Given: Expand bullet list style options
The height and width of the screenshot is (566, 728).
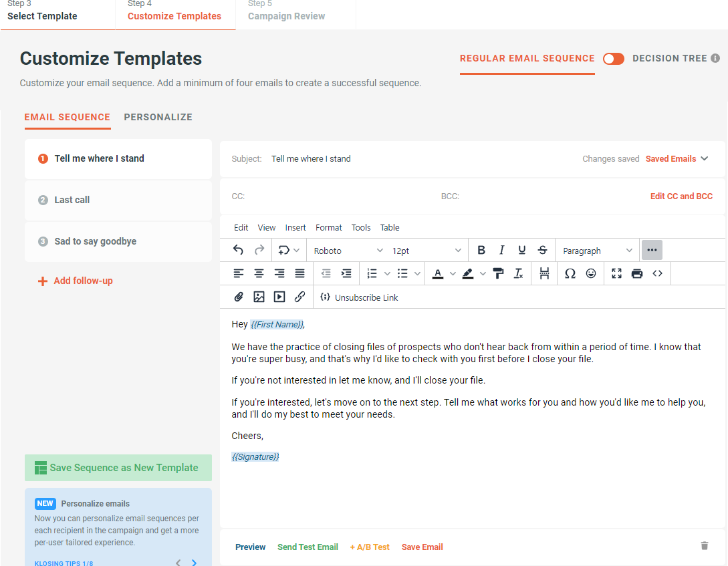Looking at the screenshot, I should pyautogui.click(x=417, y=274).
